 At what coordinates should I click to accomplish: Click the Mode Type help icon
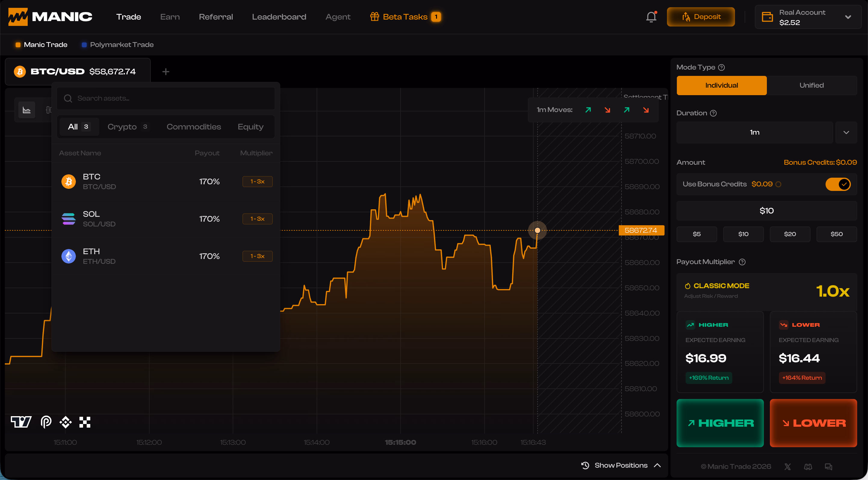tap(721, 67)
